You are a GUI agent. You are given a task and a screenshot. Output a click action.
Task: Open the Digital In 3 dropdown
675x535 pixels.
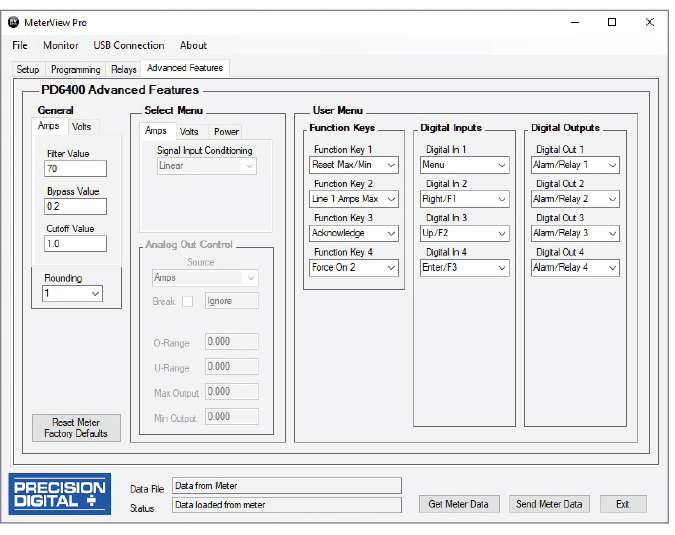coord(464,233)
